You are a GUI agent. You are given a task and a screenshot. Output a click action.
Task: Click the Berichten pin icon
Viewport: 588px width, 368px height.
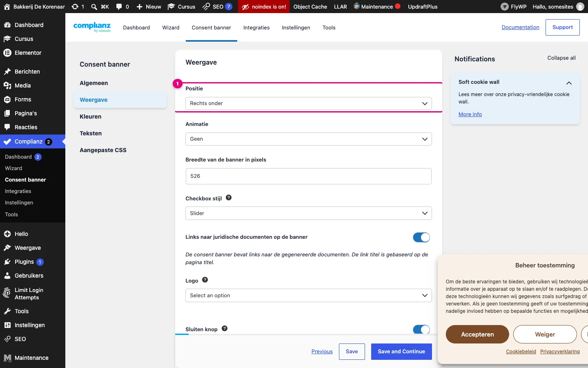click(7, 72)
